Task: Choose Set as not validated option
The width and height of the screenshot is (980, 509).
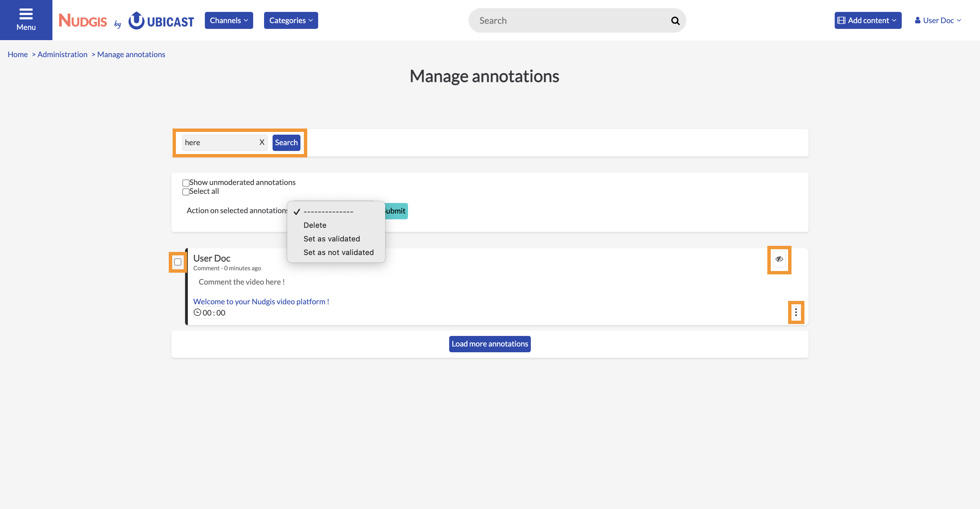Action: tap(336, 252)
